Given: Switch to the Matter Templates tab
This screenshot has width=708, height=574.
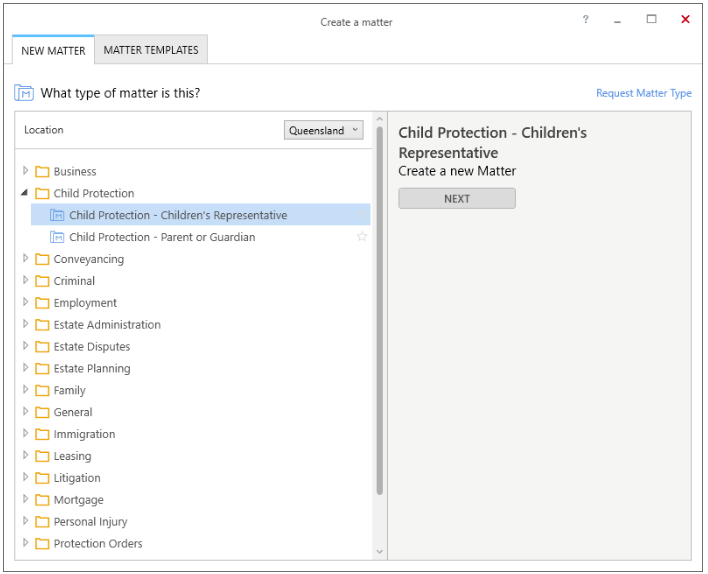Looking at the screenshot, I should (151, 50).
